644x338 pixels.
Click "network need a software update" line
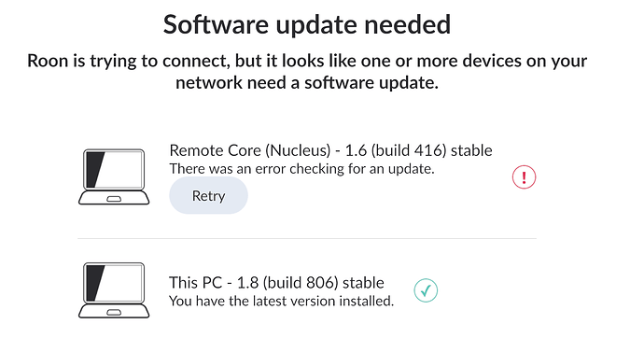click(307, 82)
